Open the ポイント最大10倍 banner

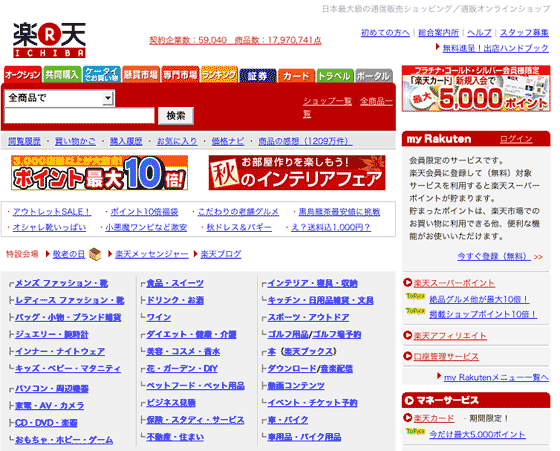click(99, 173)
